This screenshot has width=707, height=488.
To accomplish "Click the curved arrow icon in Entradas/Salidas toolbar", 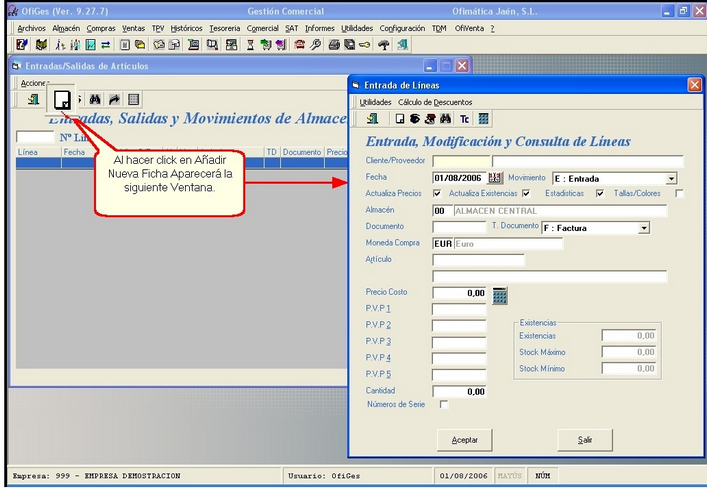I will (x=114, y=99).
